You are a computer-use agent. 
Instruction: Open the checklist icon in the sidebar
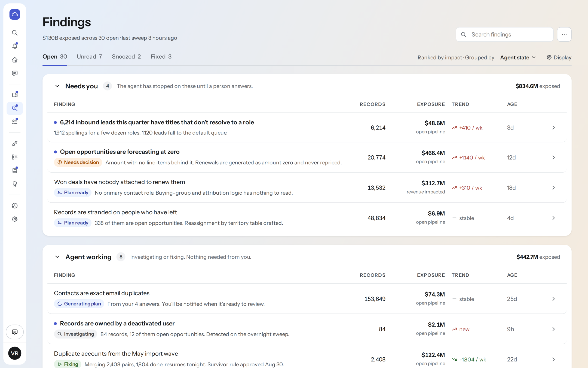pos(15,122)
